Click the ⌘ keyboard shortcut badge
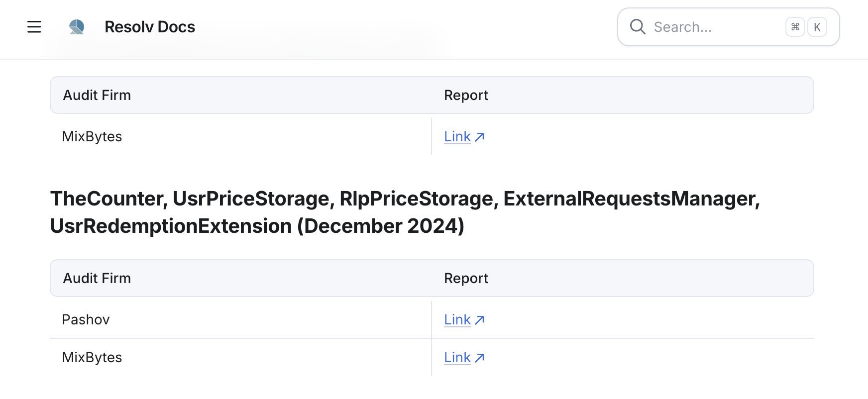 tap(795, 27)
